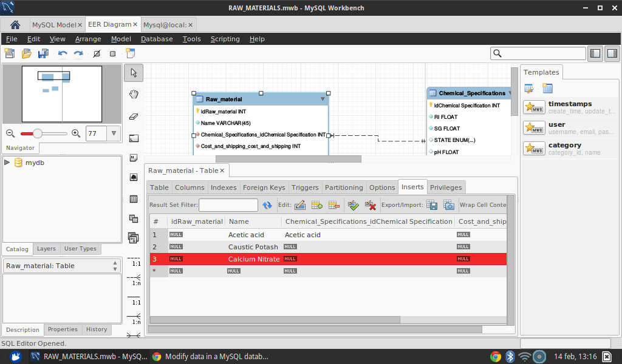Undo last action arrow icon

click(63, 53)
